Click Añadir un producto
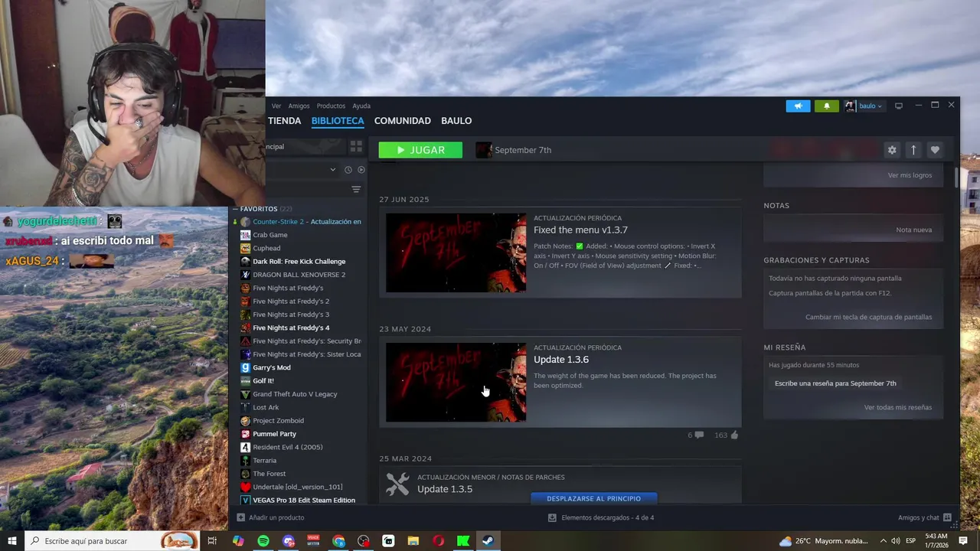 (271, 517)
